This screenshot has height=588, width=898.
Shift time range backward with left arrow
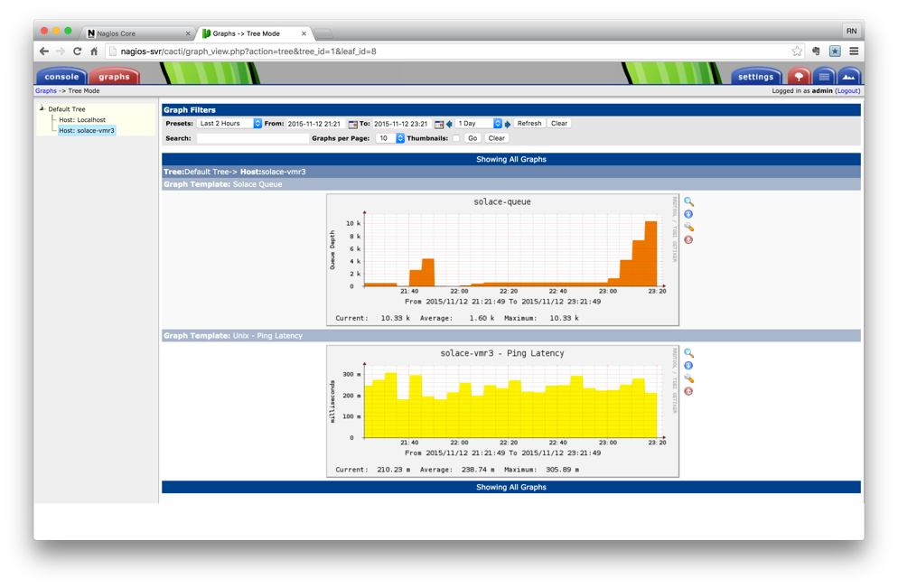point(449,124)
